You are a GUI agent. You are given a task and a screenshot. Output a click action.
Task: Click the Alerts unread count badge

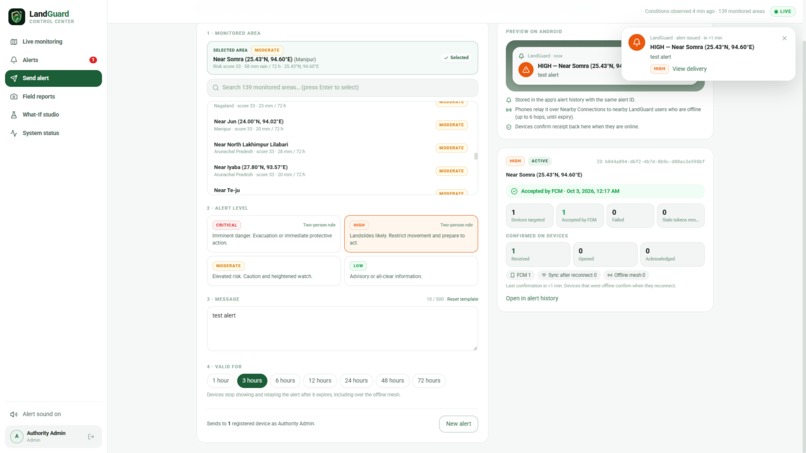point(93,60)
